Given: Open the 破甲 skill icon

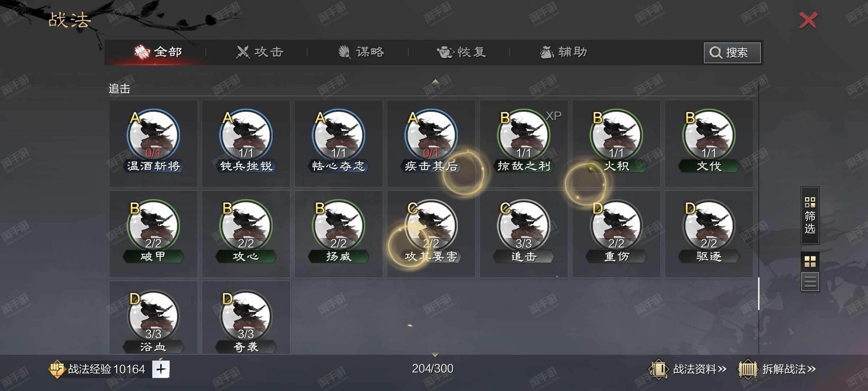Looking at the screenshot, I should [x=153, y=225].
